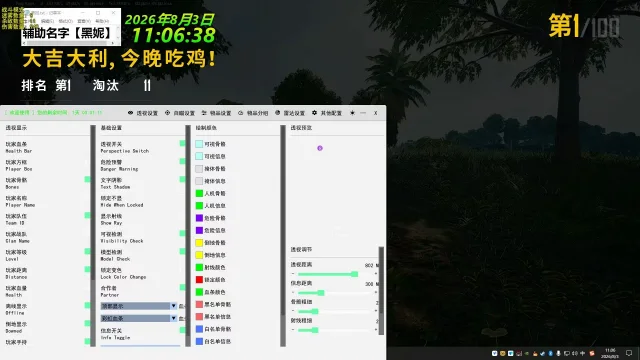640x360 pixels.
Task: Click the 骨骼粗细 slider handle
Action: tap(315, 311)
